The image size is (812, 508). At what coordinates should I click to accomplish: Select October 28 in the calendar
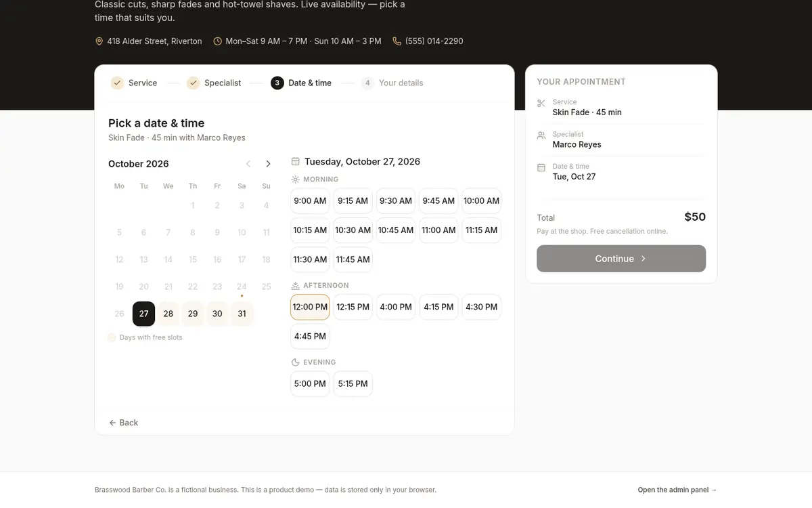click(168, 314)
